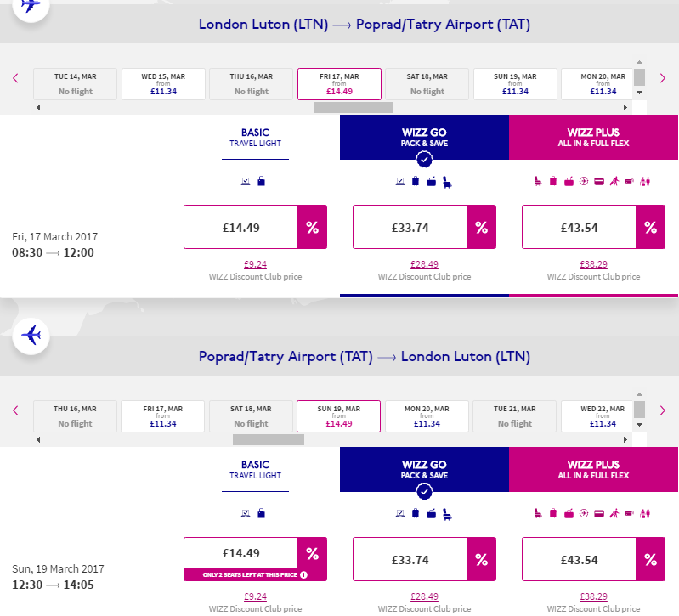Click the return WIZZ Go percent discount icon

coord(481,560)
